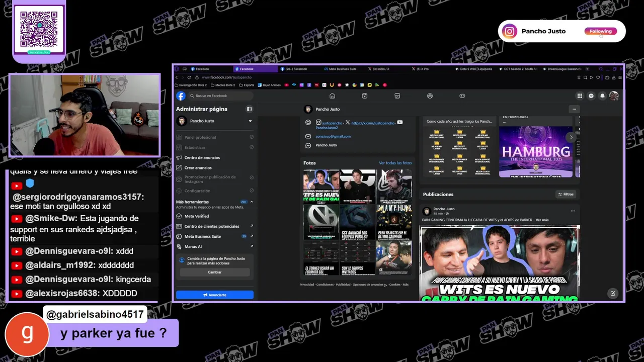Image resolution: width=644 pixels, height=362 pixels.
Task: Open Centro de clientes potenciales
Action: 215,226
